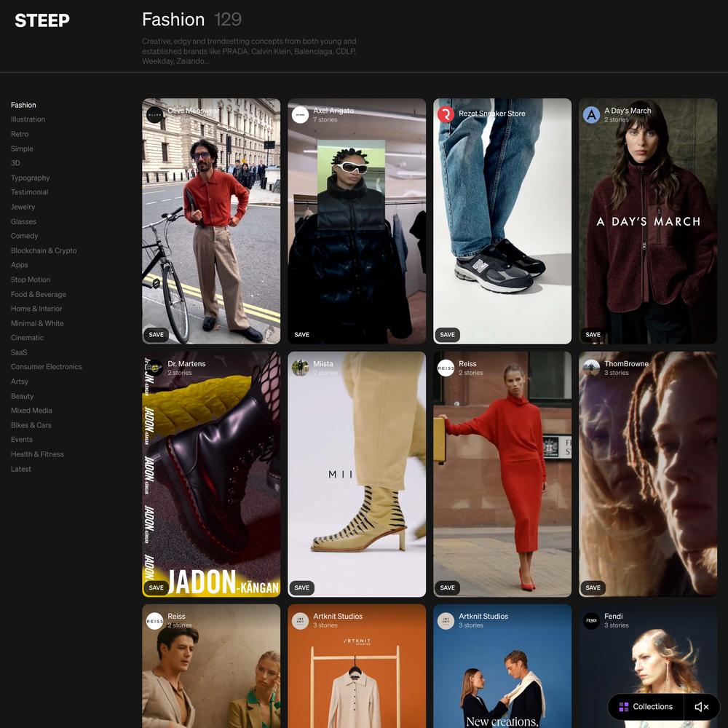The height and width of the screenshot is (728, 728).
Task: Open the Comedy category
Action: click(x=24, y=236)
